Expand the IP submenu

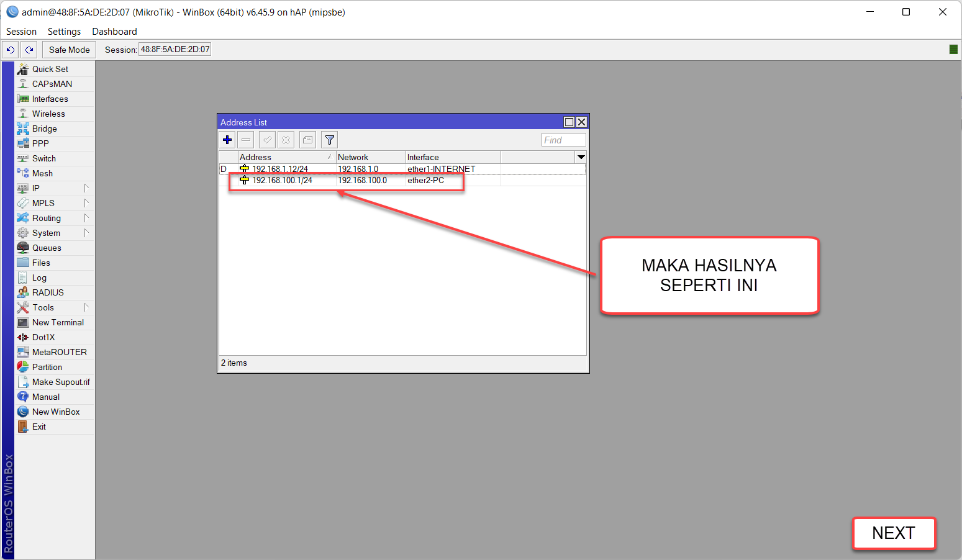[x=55, y=188]
